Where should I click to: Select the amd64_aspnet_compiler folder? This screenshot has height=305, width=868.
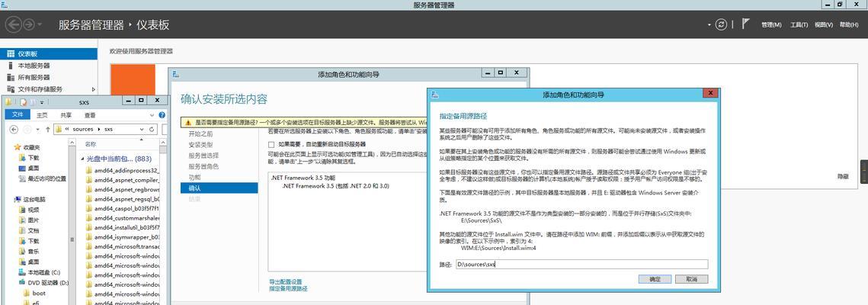(x=123, y=180)
